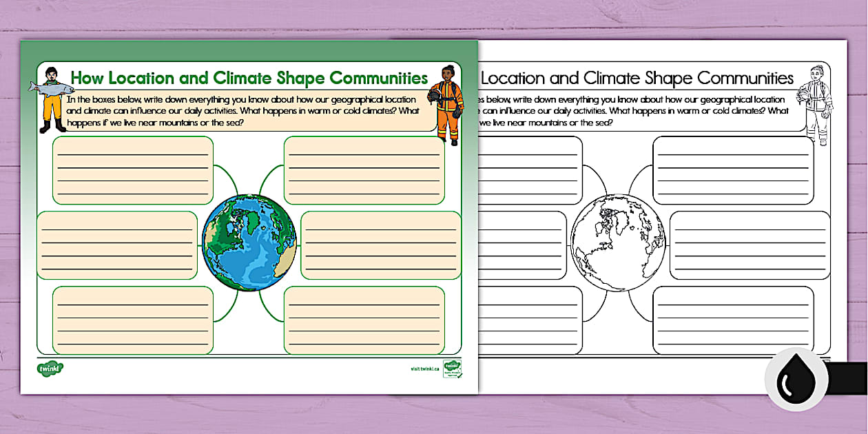Screen dimensions: 868x434
Task: Click the twinkl quality approved badge
Action: 452,369
